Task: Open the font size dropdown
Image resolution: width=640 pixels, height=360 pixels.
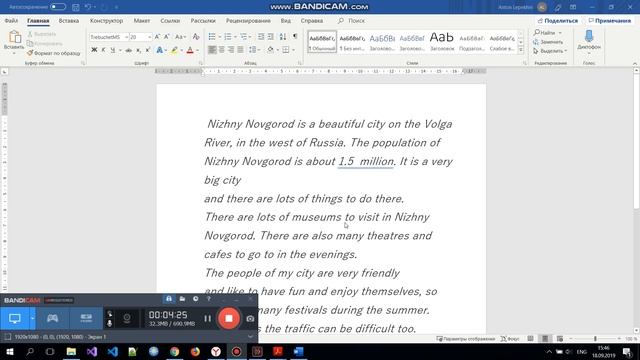Action: coord(149,37)
